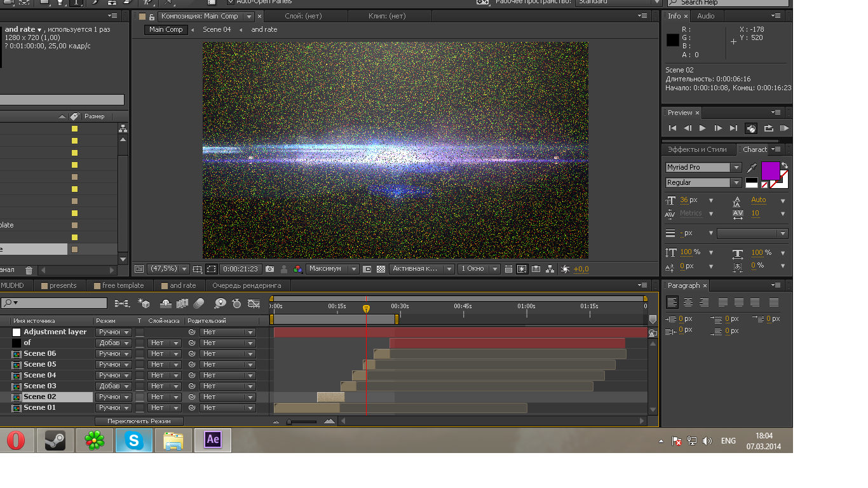The width and height of the screenshot is (868, 488).
Task: Toggle fast previews button in viewer
Action: [522, 269]
